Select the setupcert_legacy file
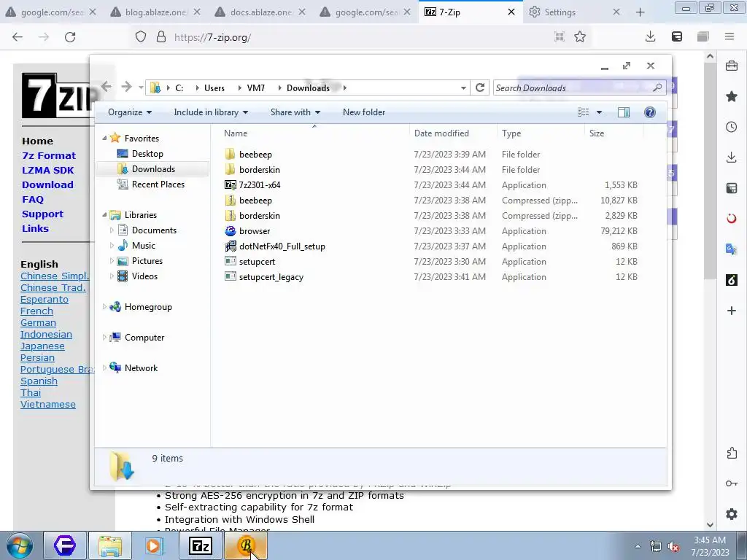Screen dimensions: 747x560 [271, 276]
